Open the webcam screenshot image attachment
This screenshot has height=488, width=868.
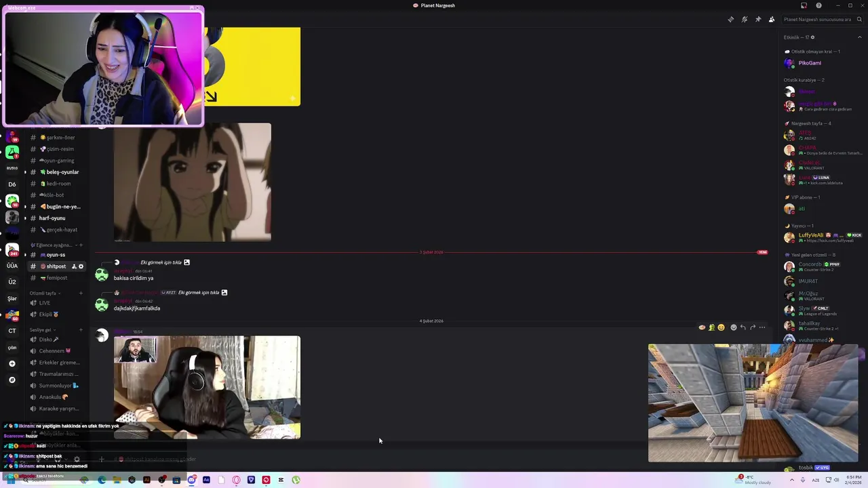click(x=207, y=387)
